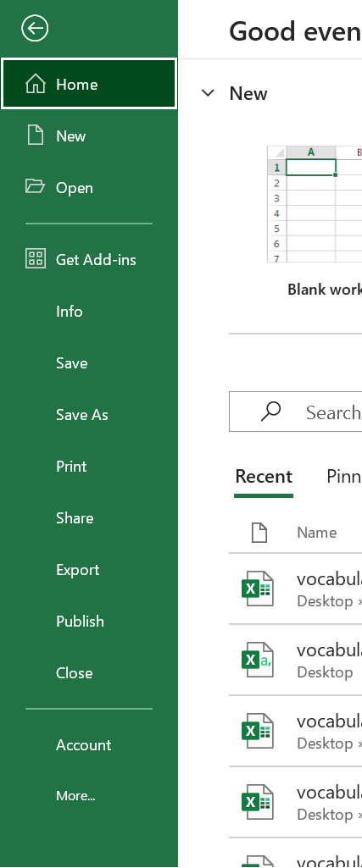Click the Search input field
Image resolution: width=362 pixels, height=868 pixels.
point(296,412)
